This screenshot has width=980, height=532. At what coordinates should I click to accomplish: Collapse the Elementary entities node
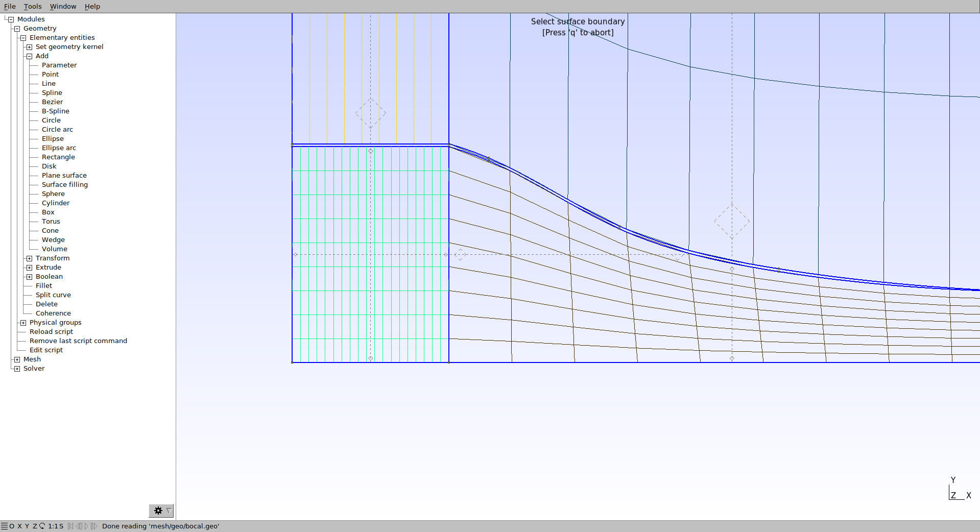(x=23, y=38)
